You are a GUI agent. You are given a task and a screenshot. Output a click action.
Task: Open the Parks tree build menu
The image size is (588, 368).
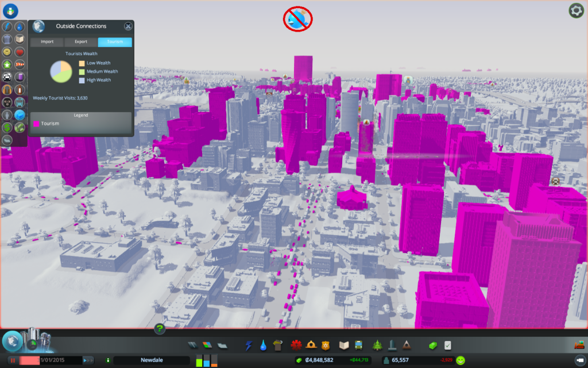pos(377,345)
